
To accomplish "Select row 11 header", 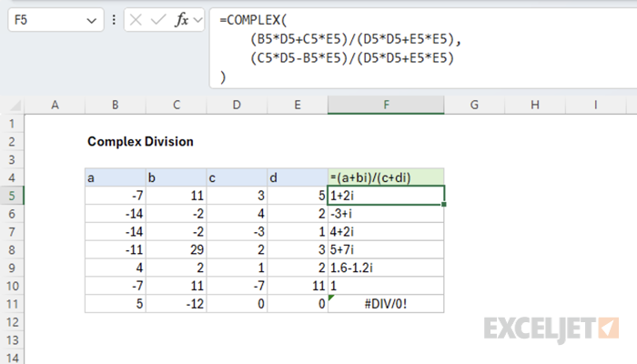I will [x=12, y=304].
